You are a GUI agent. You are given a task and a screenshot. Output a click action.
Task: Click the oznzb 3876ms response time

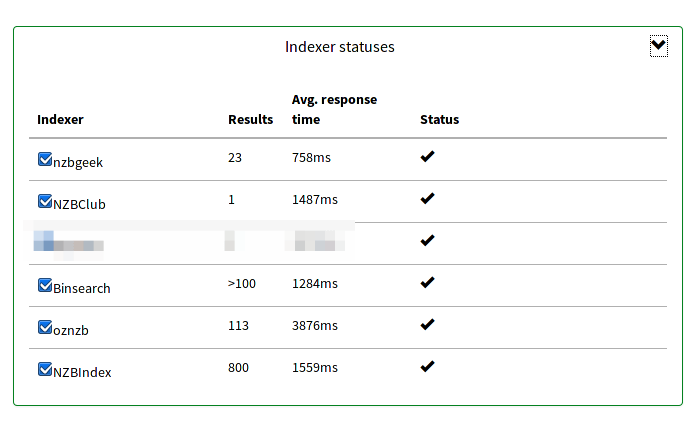[315, 325]
